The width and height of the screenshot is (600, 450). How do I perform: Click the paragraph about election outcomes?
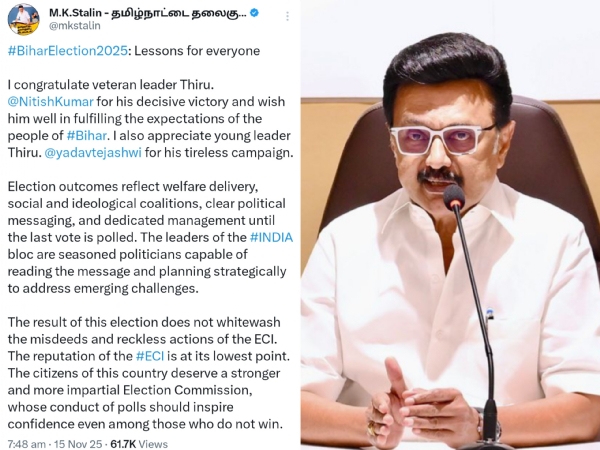point(150,237)
